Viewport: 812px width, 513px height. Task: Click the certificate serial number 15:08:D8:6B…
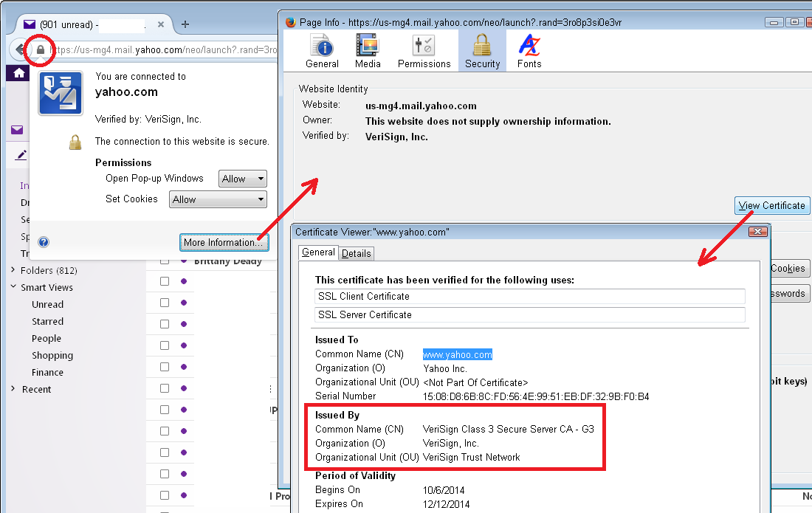pos(536,396)
